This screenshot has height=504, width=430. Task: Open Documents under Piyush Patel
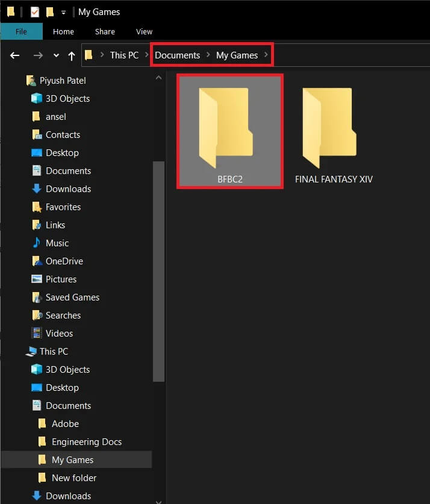tap(68, 171)
